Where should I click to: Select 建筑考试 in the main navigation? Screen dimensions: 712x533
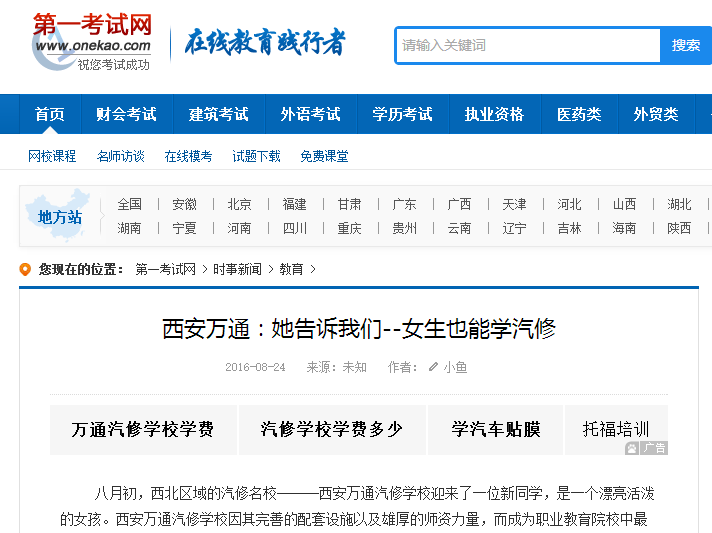click(x=218, y=114)
